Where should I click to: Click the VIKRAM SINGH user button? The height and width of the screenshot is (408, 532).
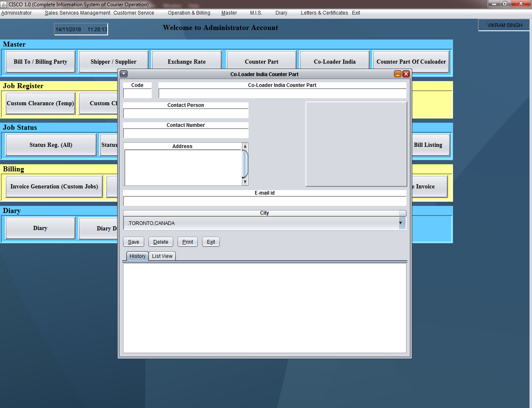(x=505, y=25)
